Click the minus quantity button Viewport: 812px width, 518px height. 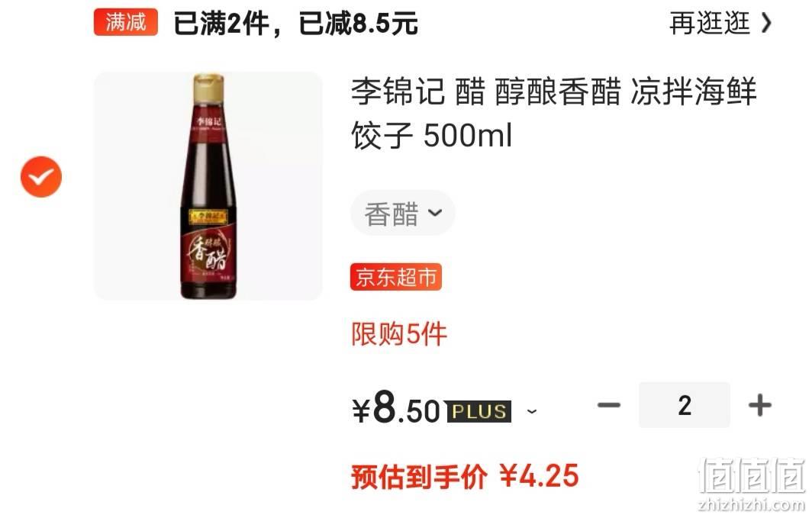[x=608, y=405]
